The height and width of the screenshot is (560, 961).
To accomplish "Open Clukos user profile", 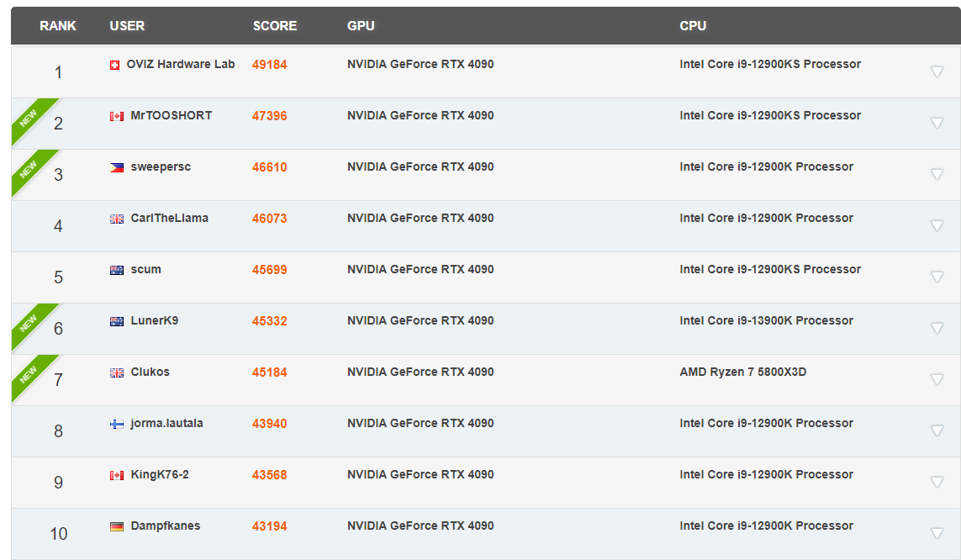I will tap(150, 372).
